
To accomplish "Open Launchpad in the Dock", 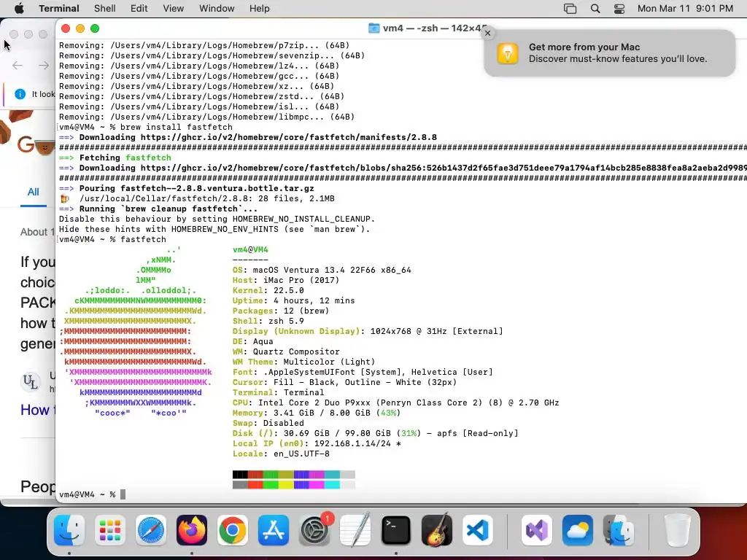I will [x=110, y=529].
